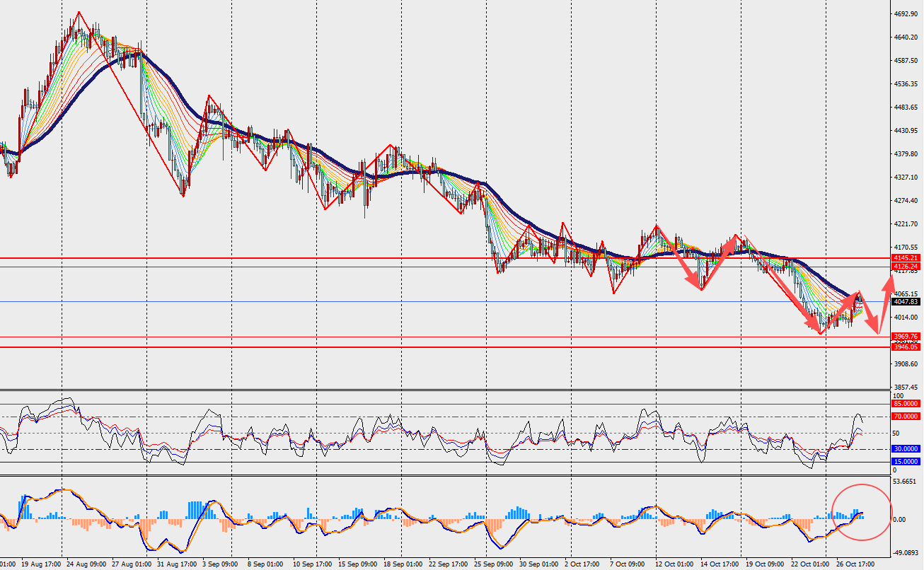
Task: Select the 14 Oct 17:00 time label
Action: [719, 564]
